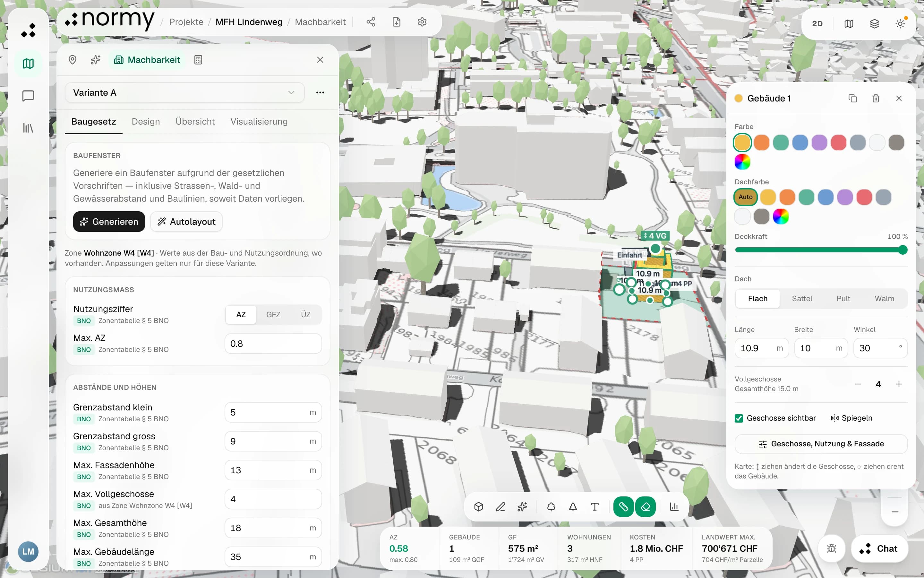Image resolution: width=924 pixels, height=578 pixels.
Task: Open the Variante A dropdown
Action: [x=184, y=92]
